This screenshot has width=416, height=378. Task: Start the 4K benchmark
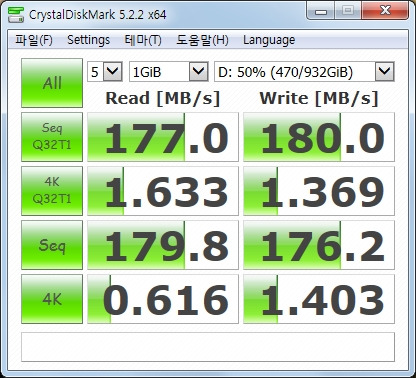pyautogui.click(x=52, y=299)
